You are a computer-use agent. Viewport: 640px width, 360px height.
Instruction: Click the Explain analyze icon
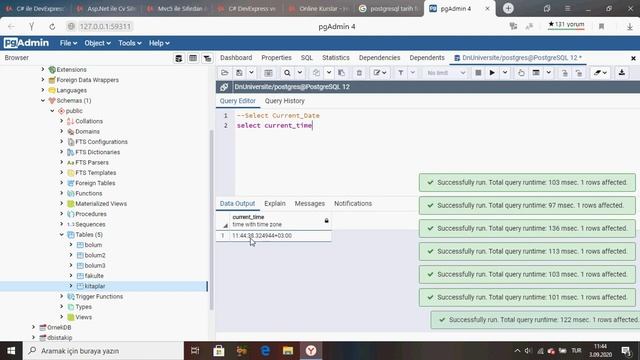(536, 73)
